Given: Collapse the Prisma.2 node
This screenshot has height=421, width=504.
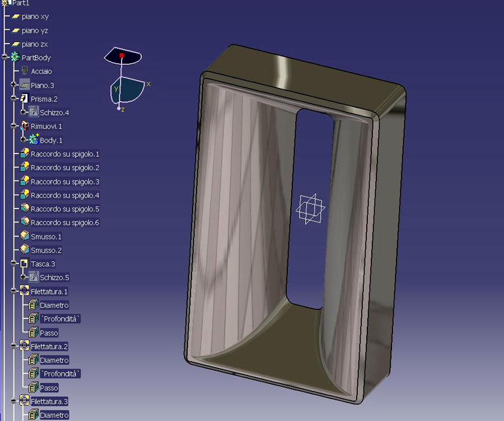Looking at the screenshot, I should pos(13,98).
